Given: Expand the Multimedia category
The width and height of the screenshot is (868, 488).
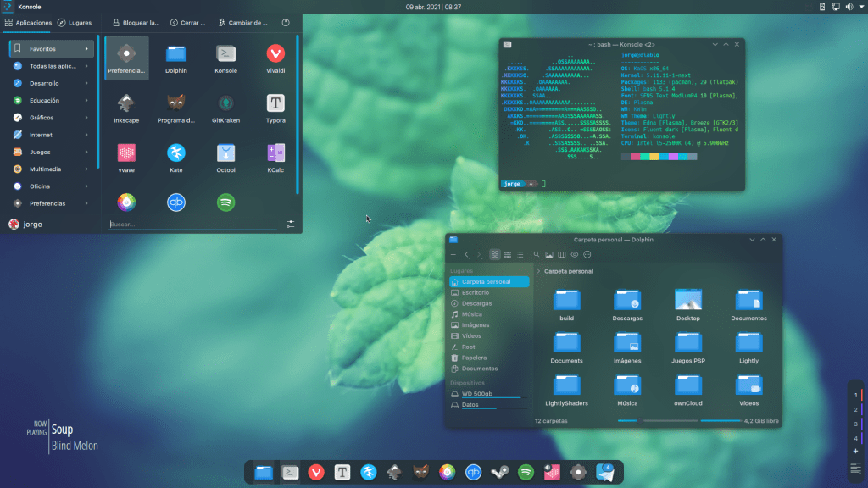Looking at the screenshot, I should click(51, 169).
